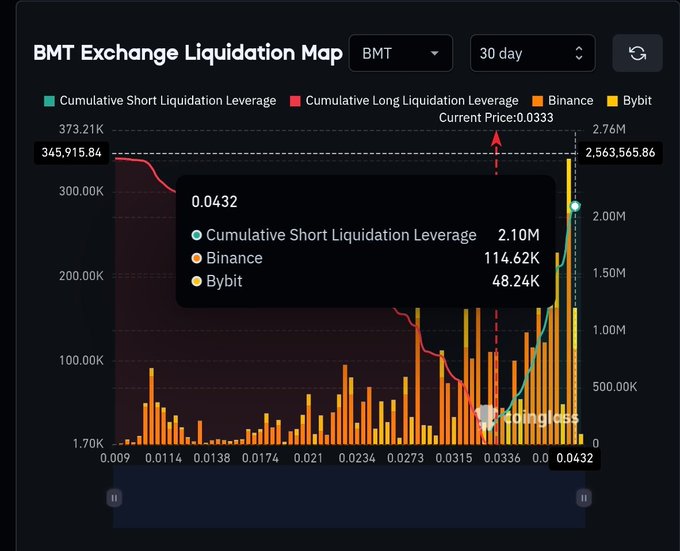Click the 0.0273 x-axis label
This screenshot has height=551, width=680.
pos(405,458)
